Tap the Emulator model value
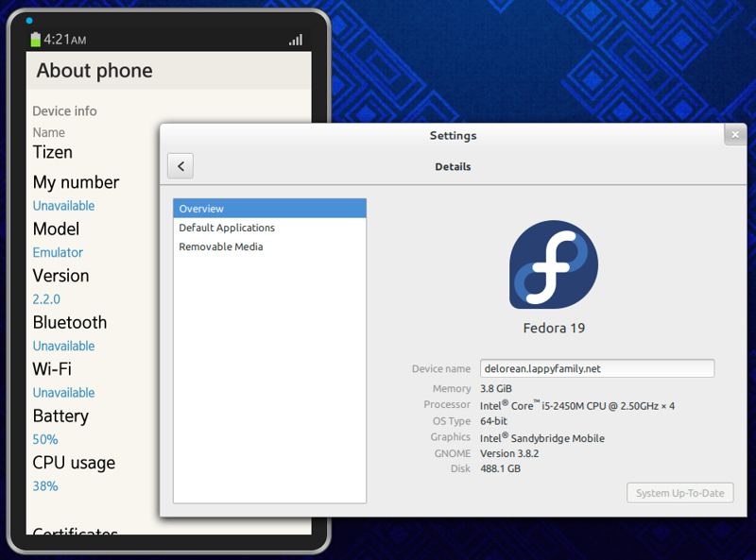The width and height of the screenshot is (756, 560). 58,252
